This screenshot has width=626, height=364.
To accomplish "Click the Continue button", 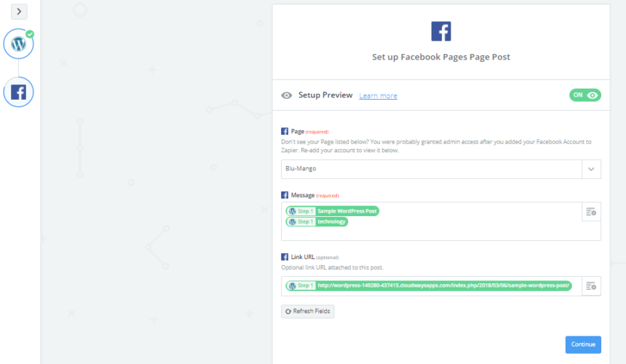I will 583,344.
